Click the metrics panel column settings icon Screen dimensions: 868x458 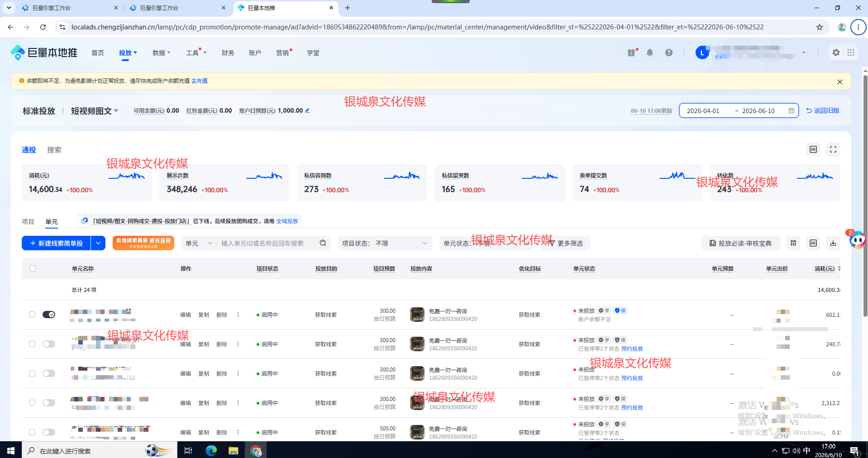click(813, 149)
